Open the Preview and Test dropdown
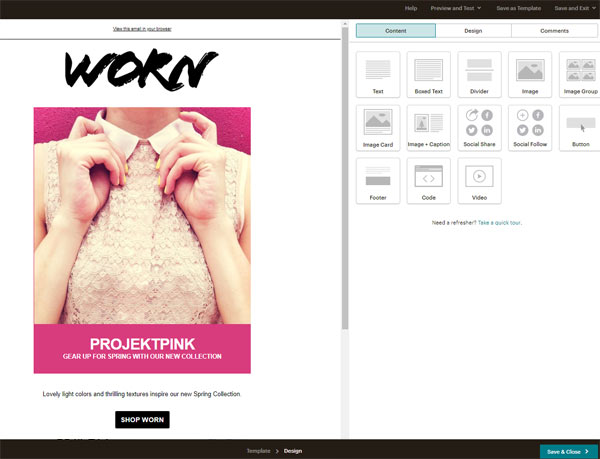 [x=456, y=8]
